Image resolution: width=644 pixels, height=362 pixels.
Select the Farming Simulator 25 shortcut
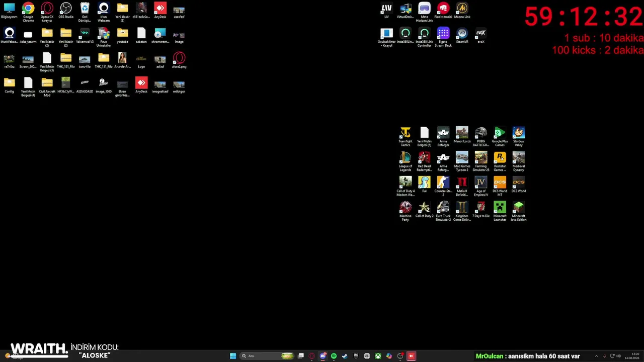point(481,162)
